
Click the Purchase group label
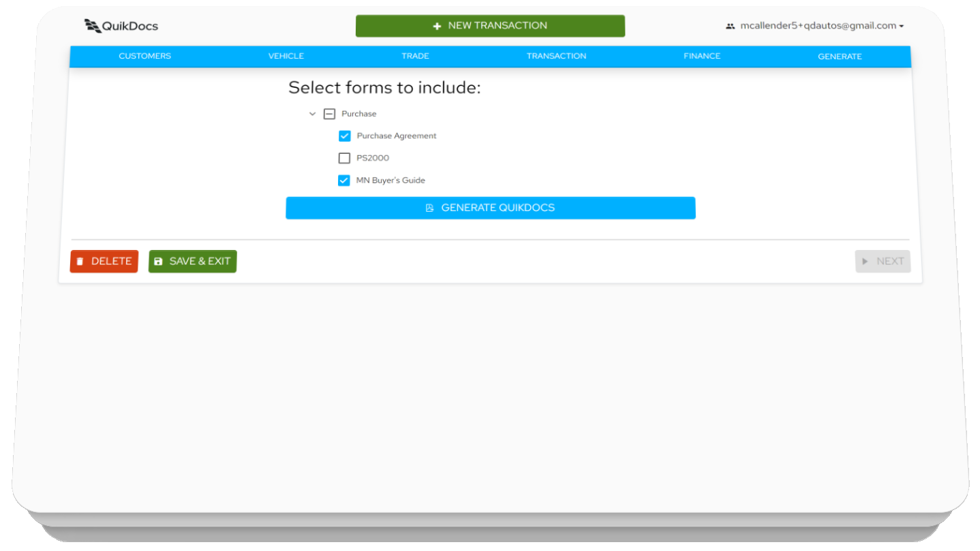(x=359, y=114)
